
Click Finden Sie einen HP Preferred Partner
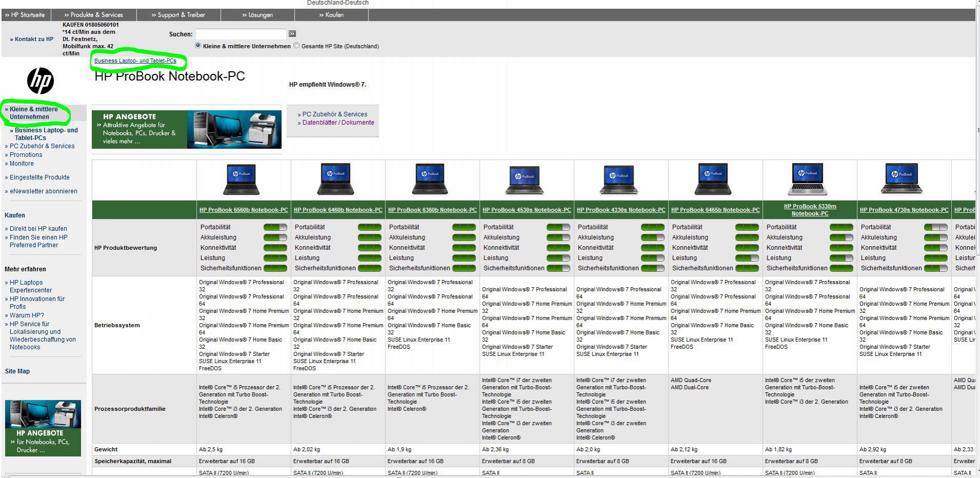click(36, 241)
